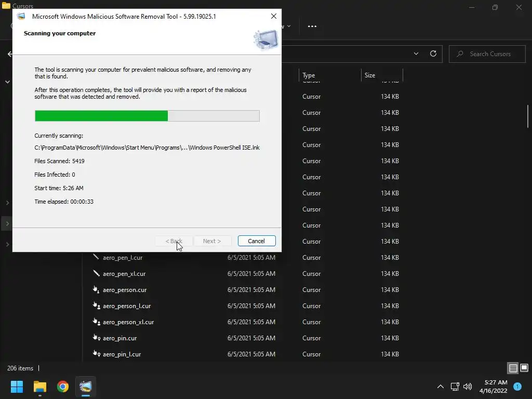This screenshot has width=532, height=399.
Task: Switch to the large thumbnails view button
Action: click(524, 368)
